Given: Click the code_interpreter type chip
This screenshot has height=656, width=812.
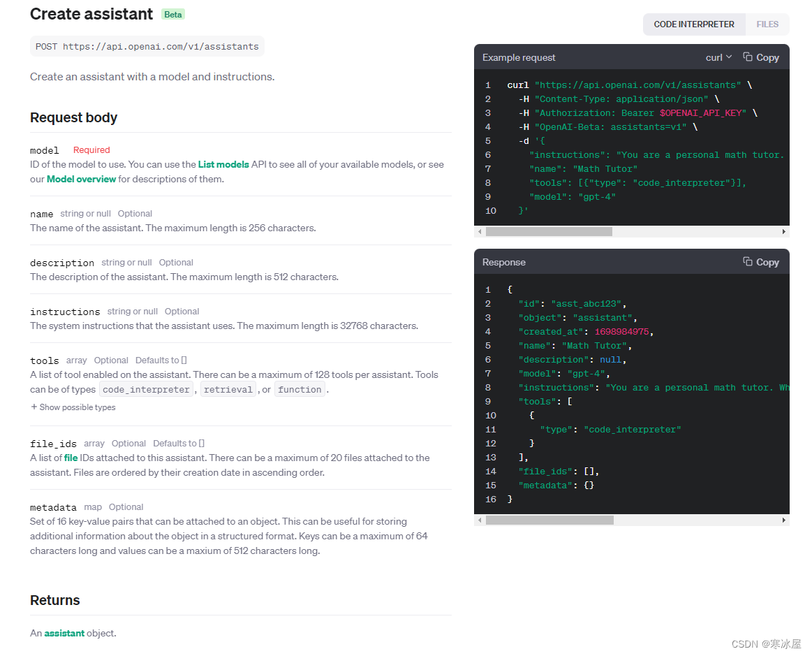Looking at the screenshot, I should (146, 389).
